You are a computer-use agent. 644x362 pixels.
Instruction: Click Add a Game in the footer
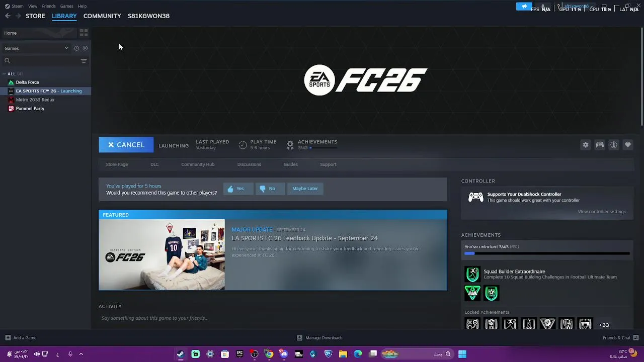21,338
